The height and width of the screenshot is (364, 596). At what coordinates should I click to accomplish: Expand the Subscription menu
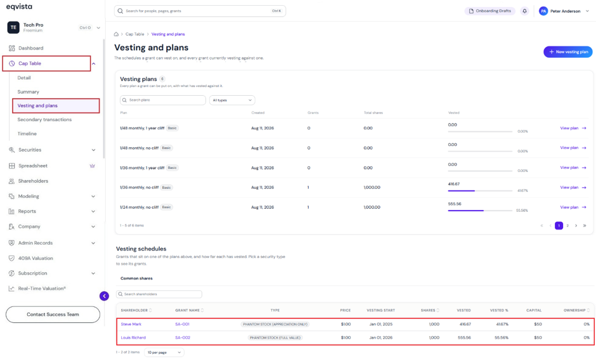93,273
